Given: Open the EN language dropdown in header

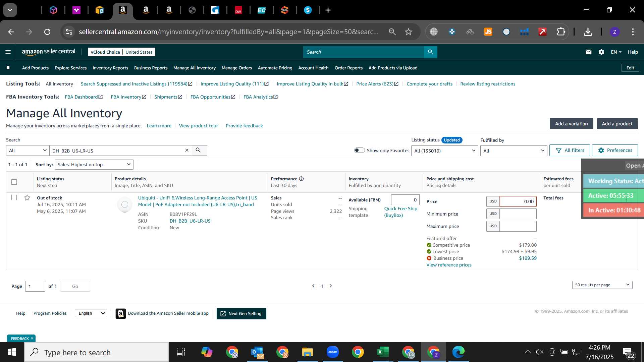Looking at the screenshot, I should click(x=616, y=52).
